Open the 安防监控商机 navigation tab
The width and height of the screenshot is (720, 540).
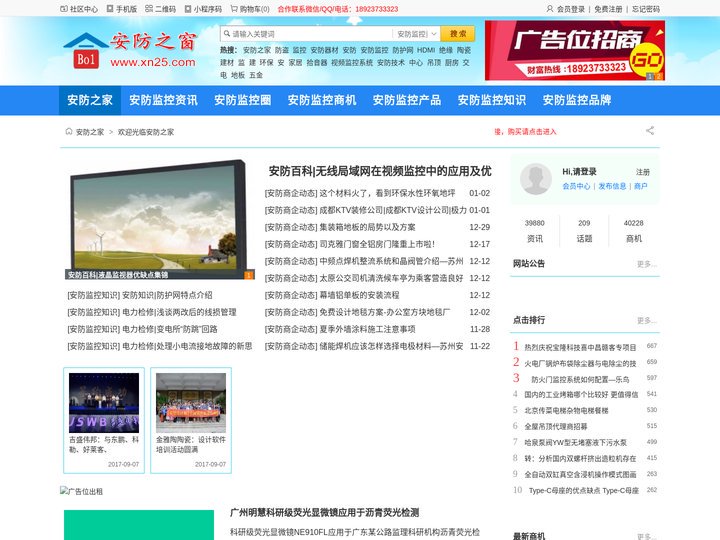coord(322,100)
